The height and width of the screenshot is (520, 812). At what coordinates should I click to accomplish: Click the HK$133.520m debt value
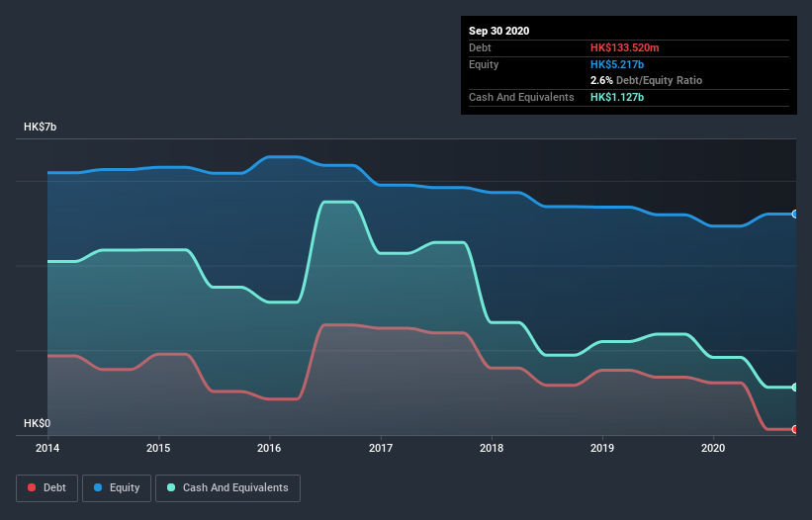click(624, 47)
